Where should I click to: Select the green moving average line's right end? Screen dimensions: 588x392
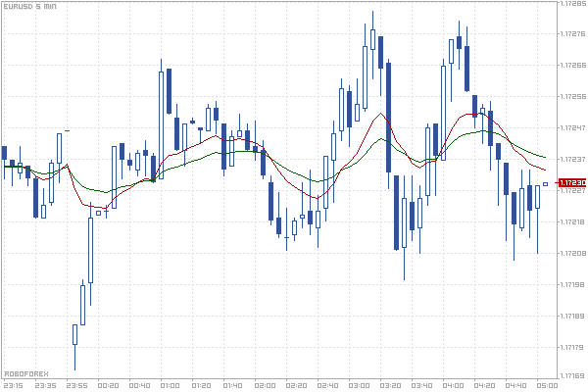(546, 158)
